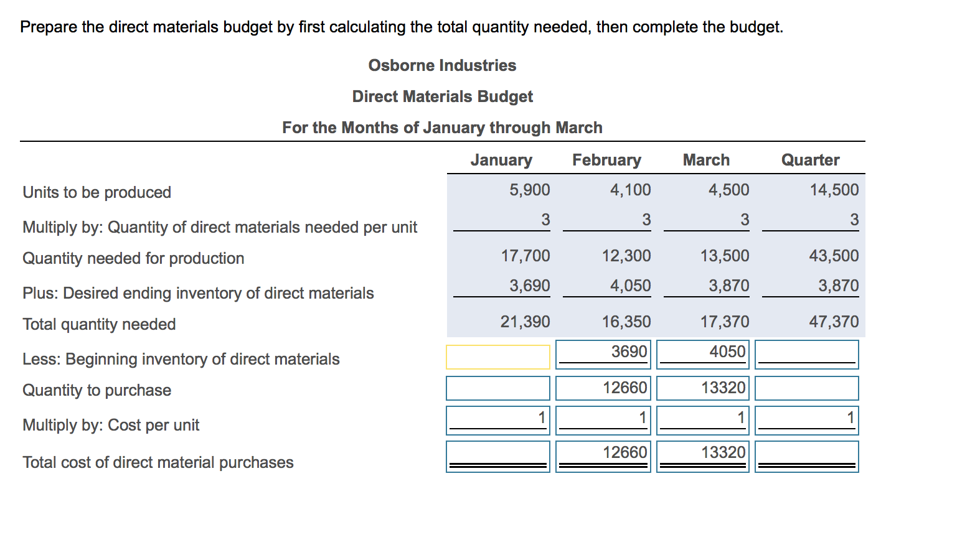Select March Quantity to purchase field 13320
980x555 pixels.
tap(703, 388)
